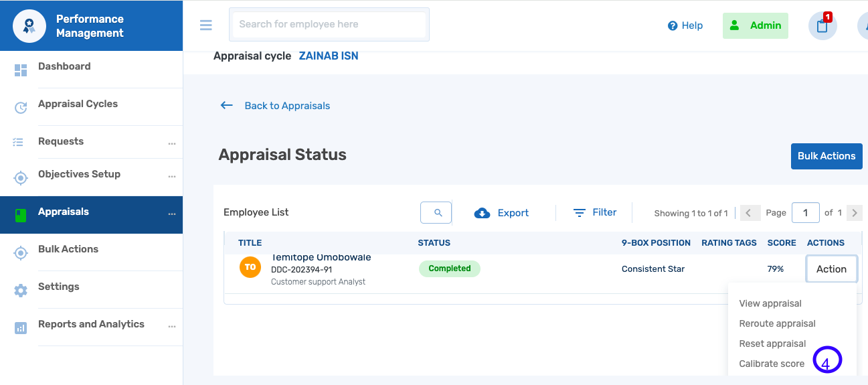Click the search magnifier in Employee List
This screenshot has width=868, height=385.
click(438, 213)
